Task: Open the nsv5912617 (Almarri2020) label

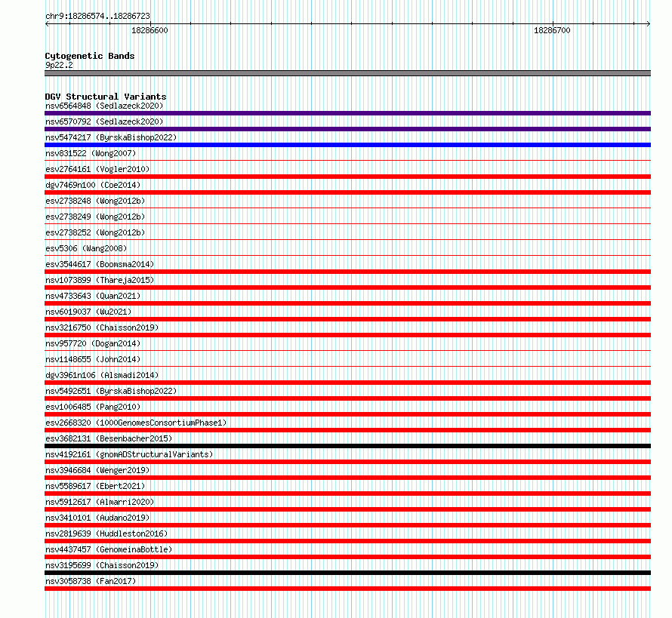Action: [100, 502]
